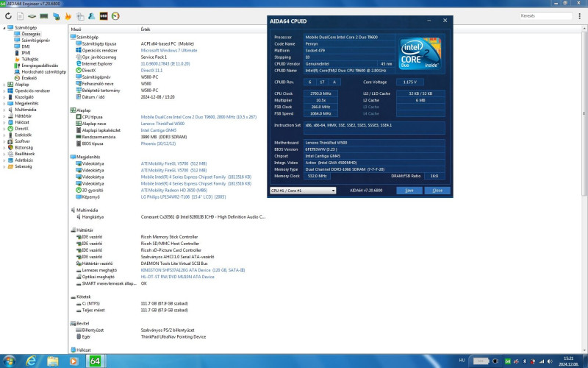Select the IPMI tree item
Image resolution: width=588 pixels, height=368 pixels.
(26, 53)
